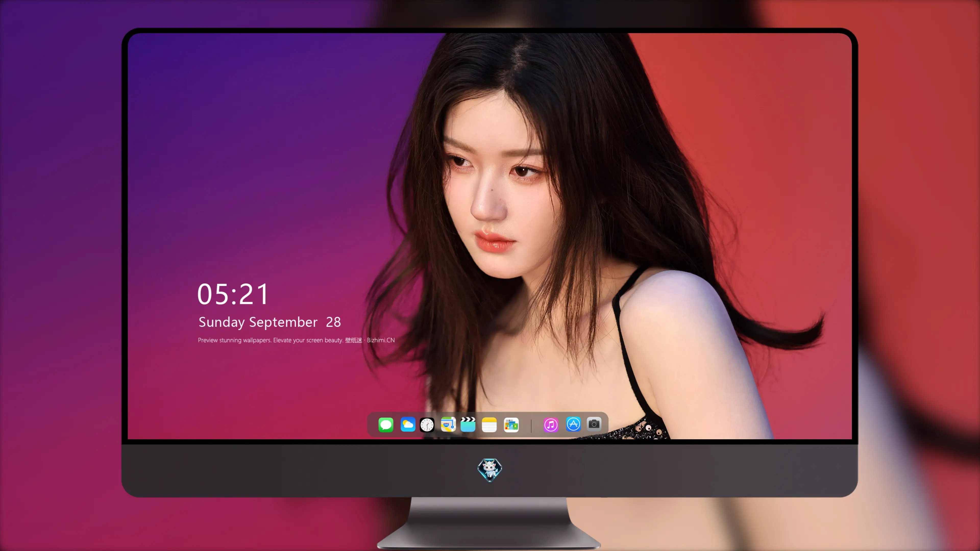Open the yellow Notes app in dock
Screen dimensions: 980x551
[x=489, y=424]
